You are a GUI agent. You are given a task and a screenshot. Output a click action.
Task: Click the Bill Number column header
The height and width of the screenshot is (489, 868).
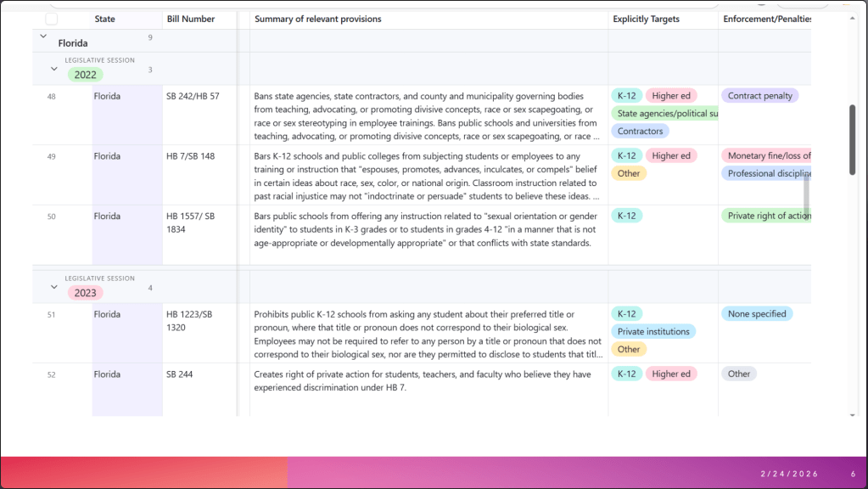(190, 19)
